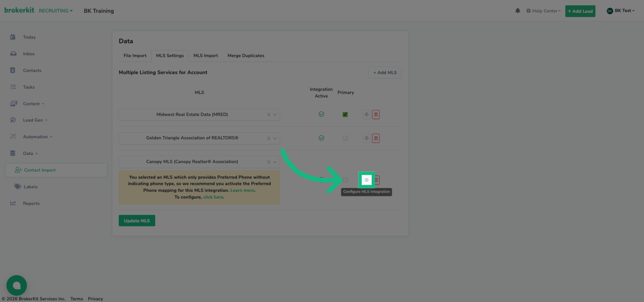Image resolution: width=644 pixels, height=302 pixels.
Task: Click the Data database icon
Action: click(x=13, y=153)
